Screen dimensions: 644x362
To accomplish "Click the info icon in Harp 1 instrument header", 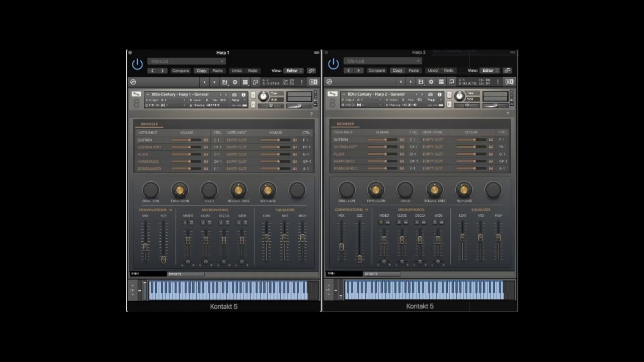I will (x=244, y=95).
